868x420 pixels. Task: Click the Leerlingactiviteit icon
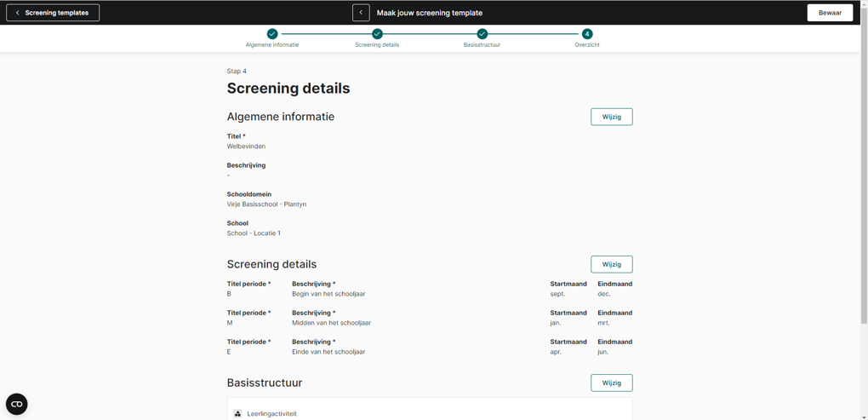tap(237, 414)
